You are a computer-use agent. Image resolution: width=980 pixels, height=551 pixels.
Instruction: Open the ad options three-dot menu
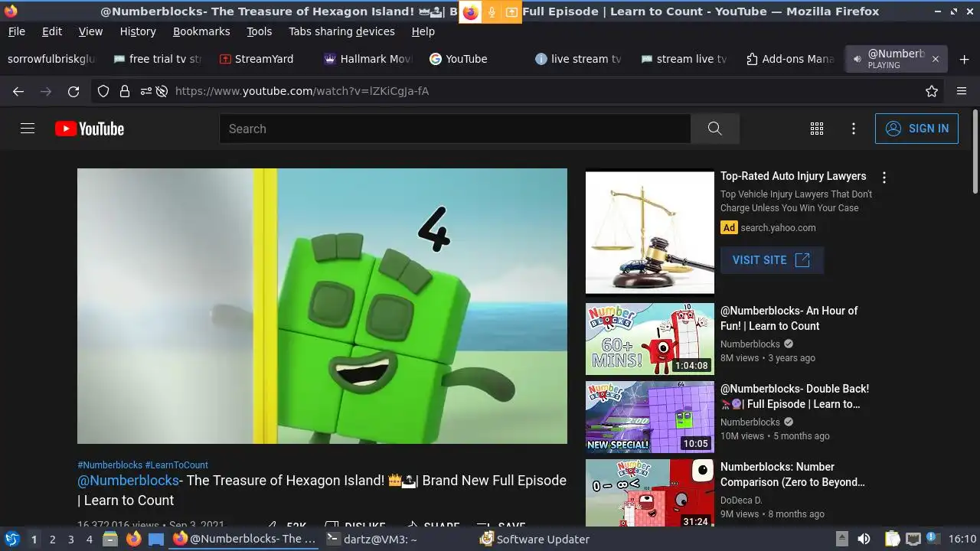point(884,178)
